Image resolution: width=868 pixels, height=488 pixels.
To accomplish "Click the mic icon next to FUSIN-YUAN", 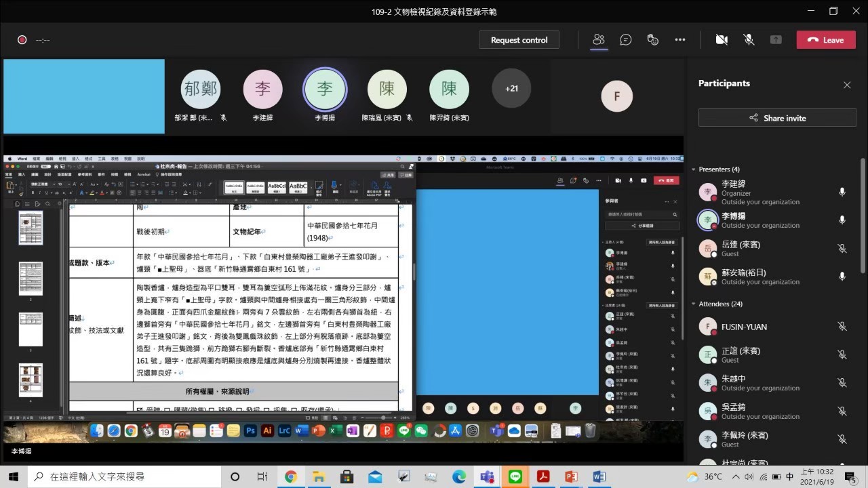I will pos(842,327).
